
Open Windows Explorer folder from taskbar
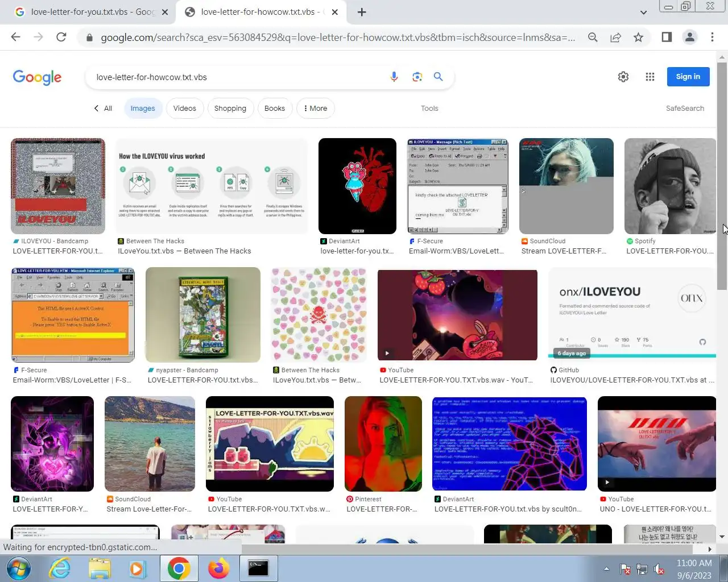100,568
